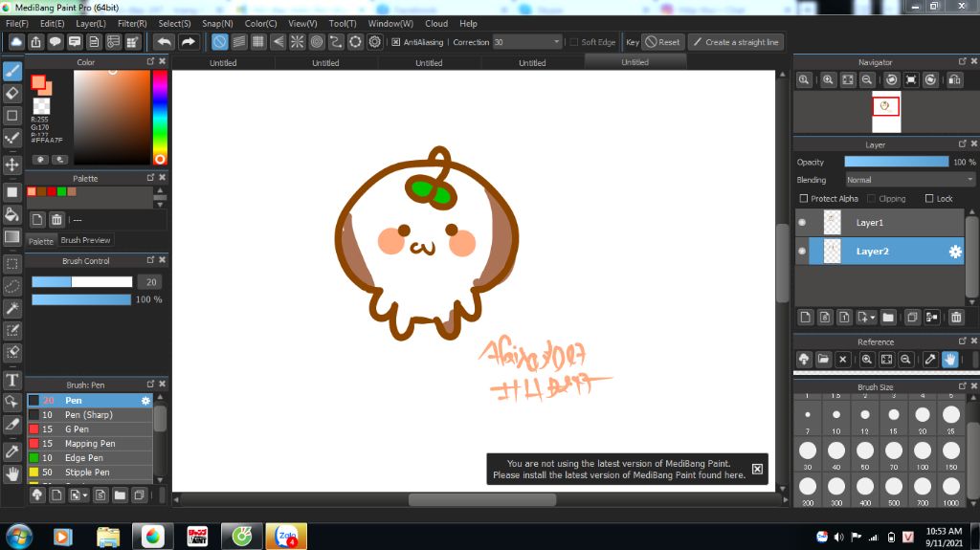Open Layer2 settings gear icon

coord(955,252)
